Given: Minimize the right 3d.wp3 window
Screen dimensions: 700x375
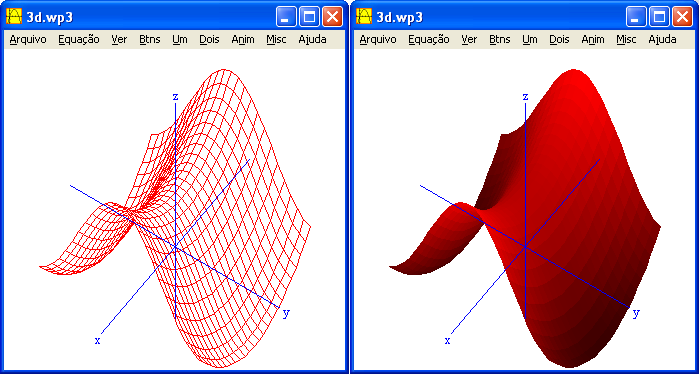Looking at the screenshot, I should click(636, 17).
